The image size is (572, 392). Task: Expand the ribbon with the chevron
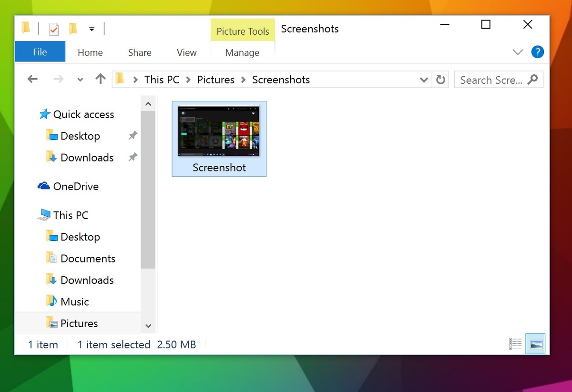tap(518, 52)
